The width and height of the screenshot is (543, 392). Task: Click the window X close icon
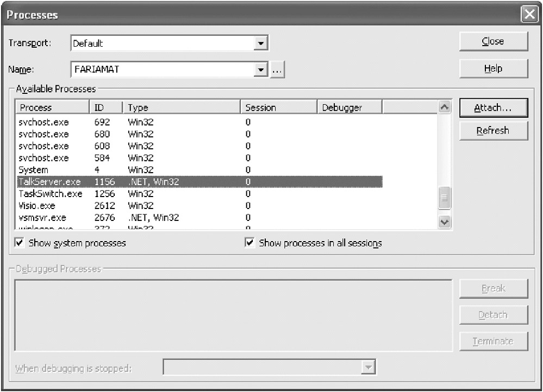coord(529,15)
